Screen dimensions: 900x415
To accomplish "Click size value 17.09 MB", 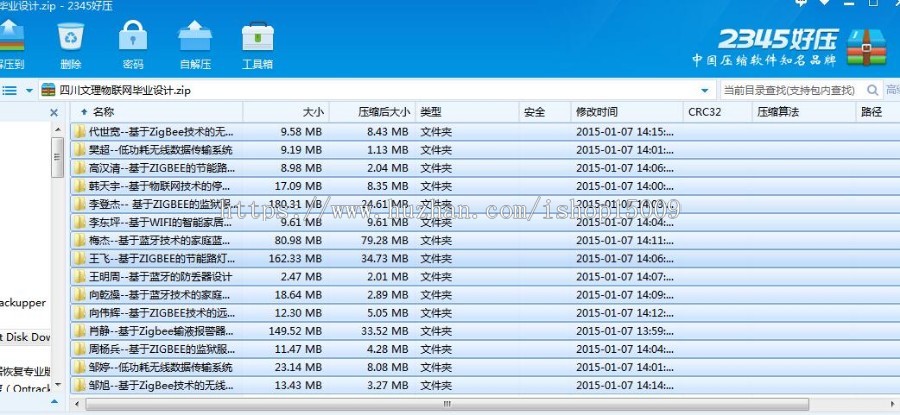I will tap(298, 186).
